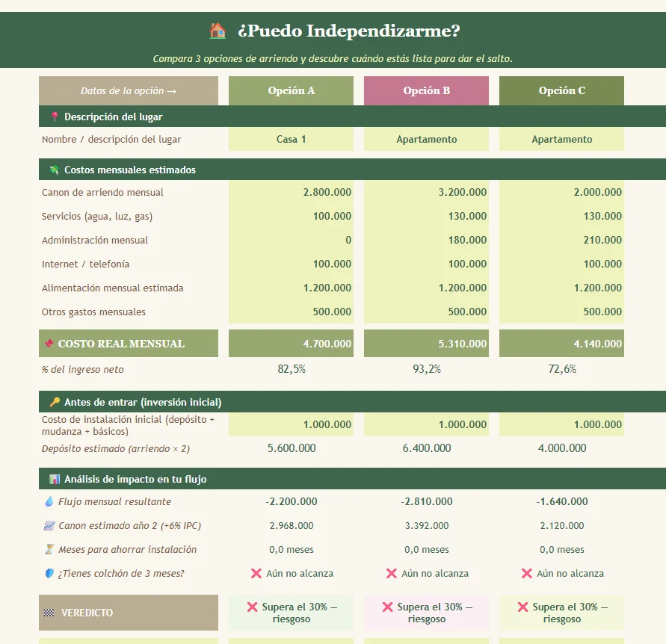Screen dimensions: 666x644
Task: Click the red X in Opción C veredicto
Action: pos(523,607)
